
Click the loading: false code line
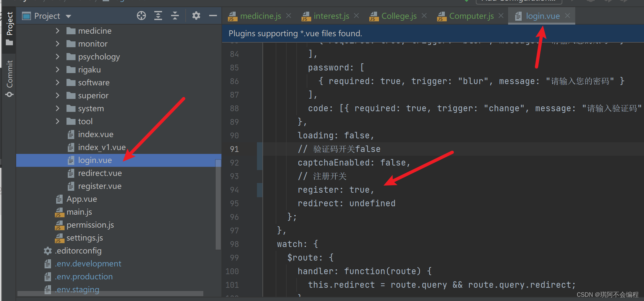coord(336,135)
